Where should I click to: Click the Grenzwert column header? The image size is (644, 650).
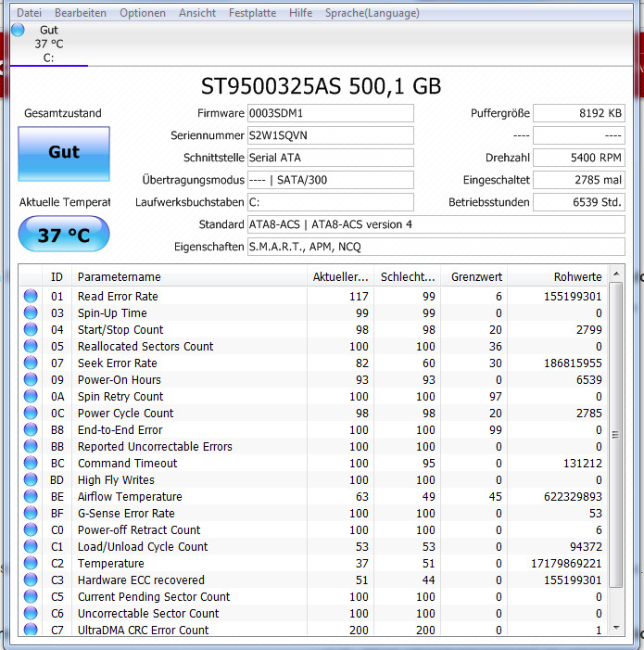474,276
